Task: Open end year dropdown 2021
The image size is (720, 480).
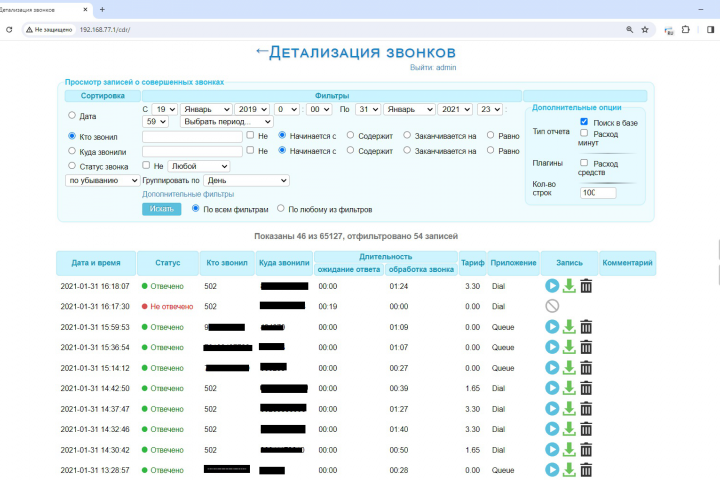Action: [455, 109]
